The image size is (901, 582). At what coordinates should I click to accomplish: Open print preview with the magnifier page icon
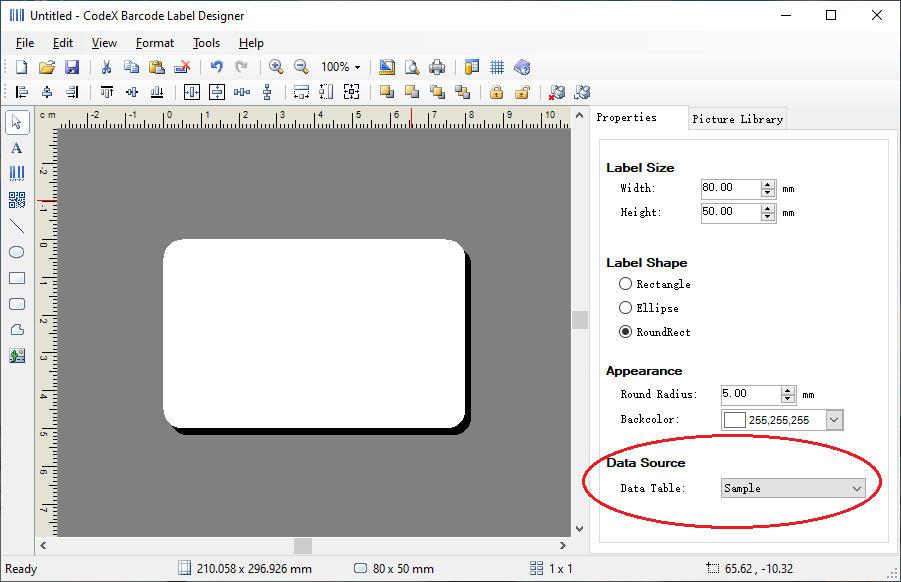point(412,67)
